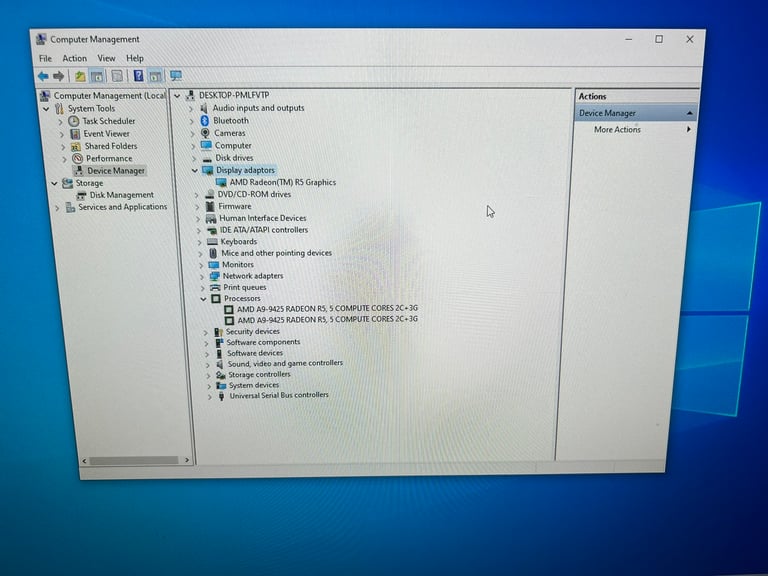Click the Security devices icon
The width and height of the screenshot is (768, 576).
tap(219, 332)
